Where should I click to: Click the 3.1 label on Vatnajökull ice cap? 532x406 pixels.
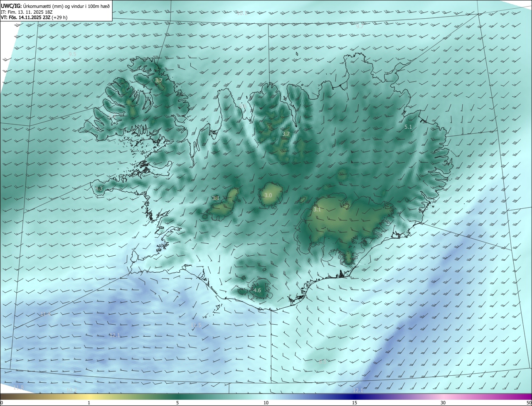pyautogui.click(x=317, y=210)
